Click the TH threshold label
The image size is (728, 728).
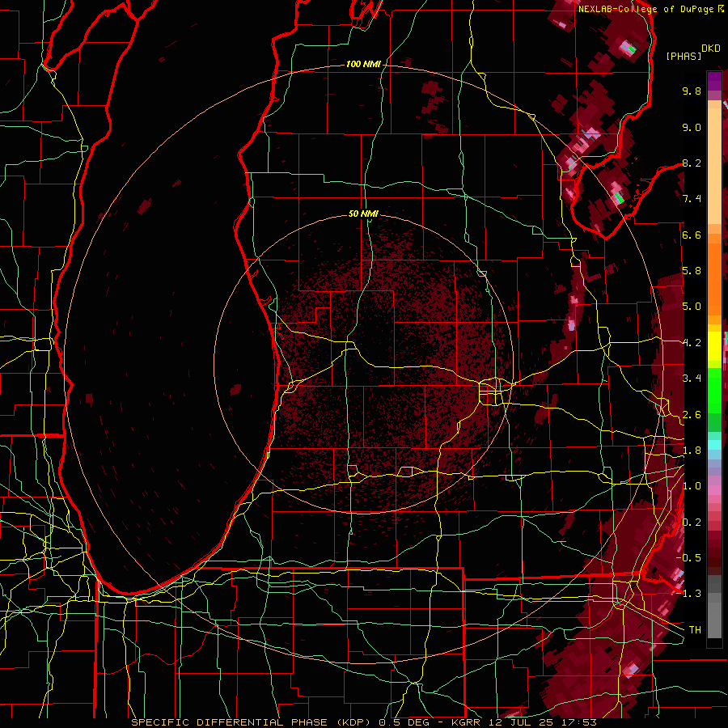(x=695, y=630)
